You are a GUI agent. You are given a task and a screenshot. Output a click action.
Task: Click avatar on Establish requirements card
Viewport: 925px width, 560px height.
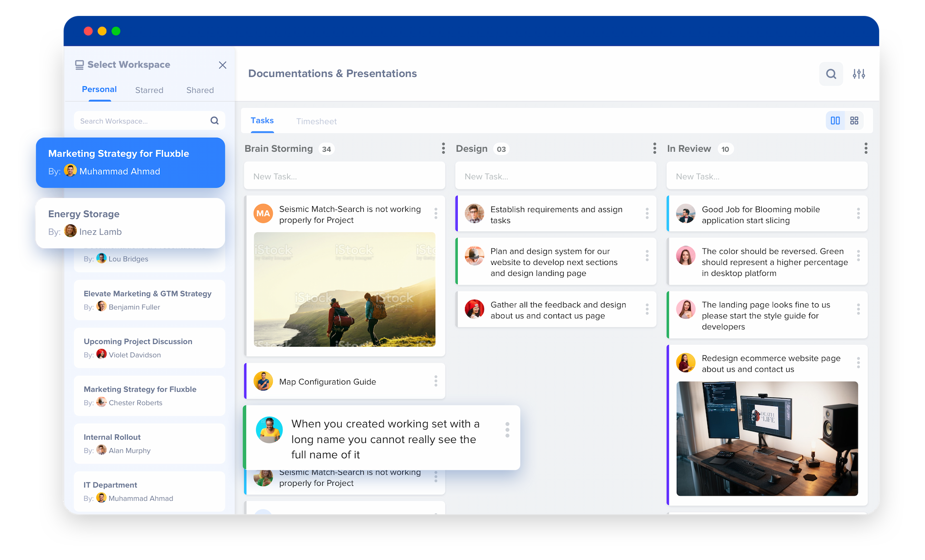click(x=474, y=213)
